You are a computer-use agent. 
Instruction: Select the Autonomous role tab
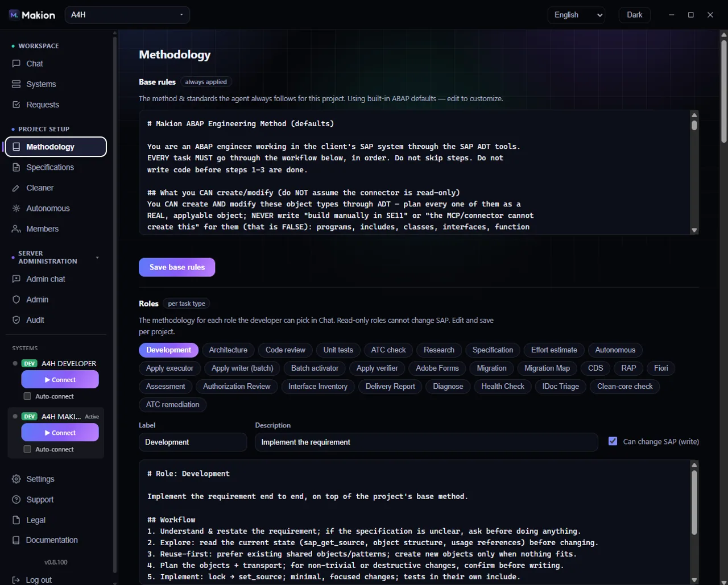click(x=615, y=350)
